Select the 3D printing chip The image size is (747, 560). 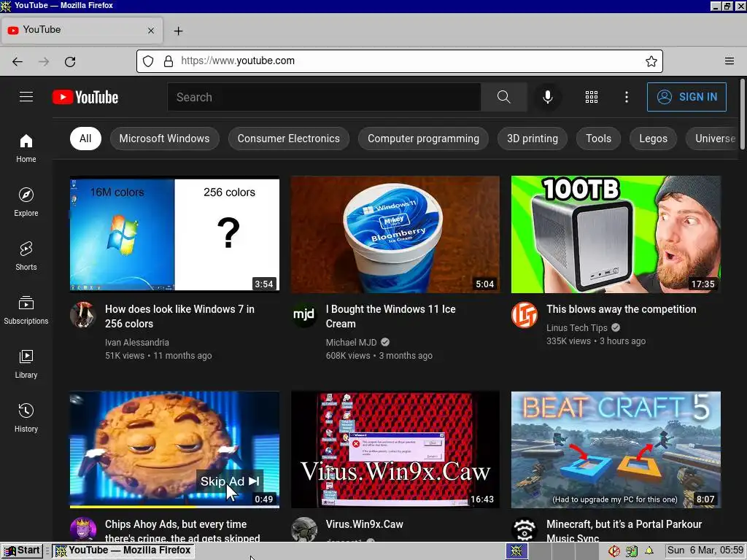(x=532, y=139)
